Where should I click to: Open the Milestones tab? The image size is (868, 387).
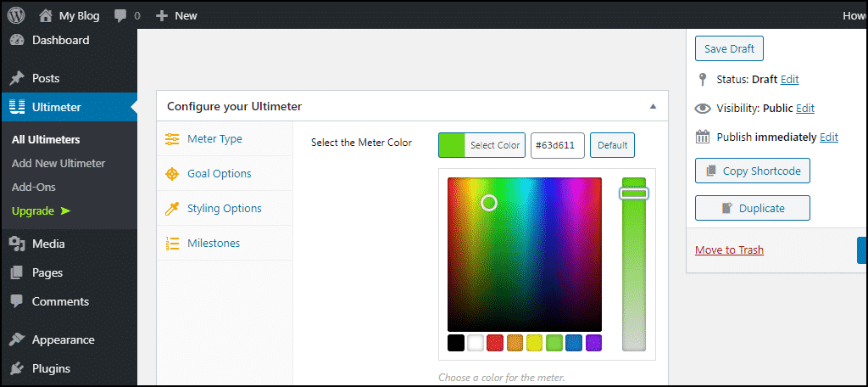pyautogui.click(x=225, y=244)
